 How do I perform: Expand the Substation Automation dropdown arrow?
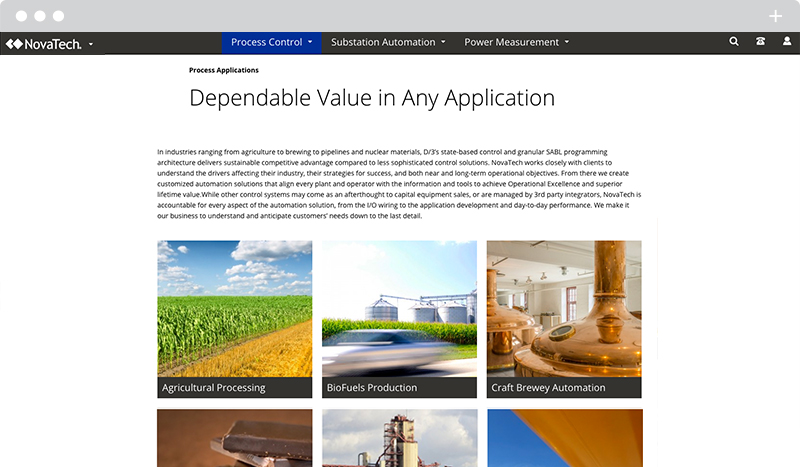(x=443, y=42)
